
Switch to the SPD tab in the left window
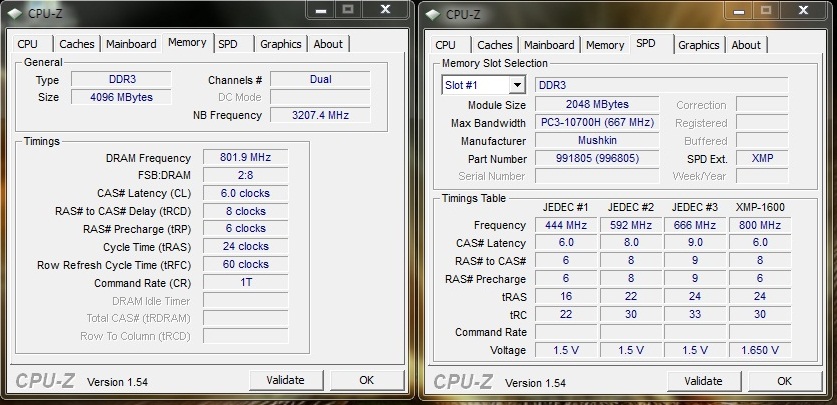coord(228,44)
